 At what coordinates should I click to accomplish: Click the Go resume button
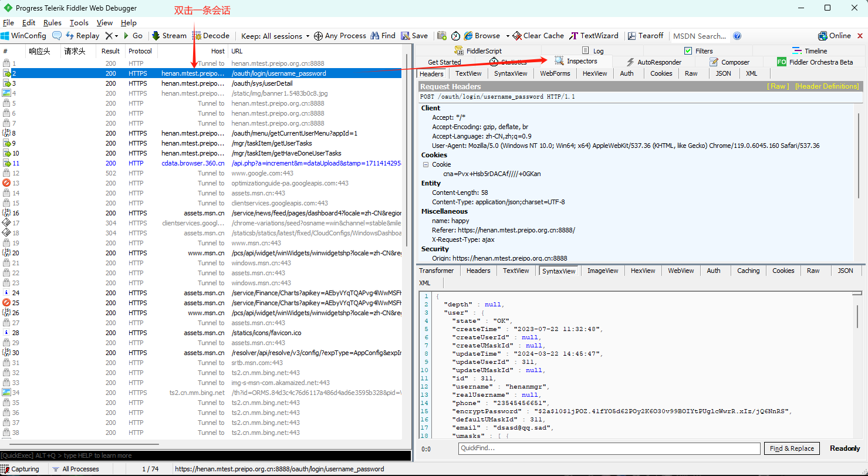click(x=132, y=36)
